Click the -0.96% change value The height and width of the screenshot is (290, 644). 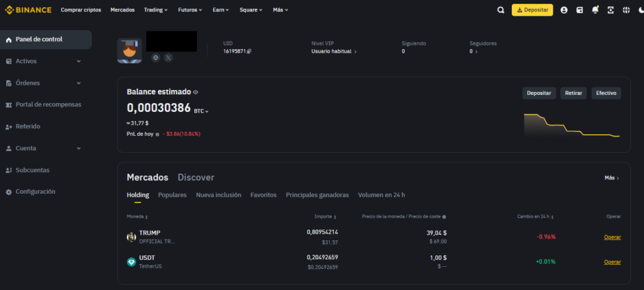point(546,237)
